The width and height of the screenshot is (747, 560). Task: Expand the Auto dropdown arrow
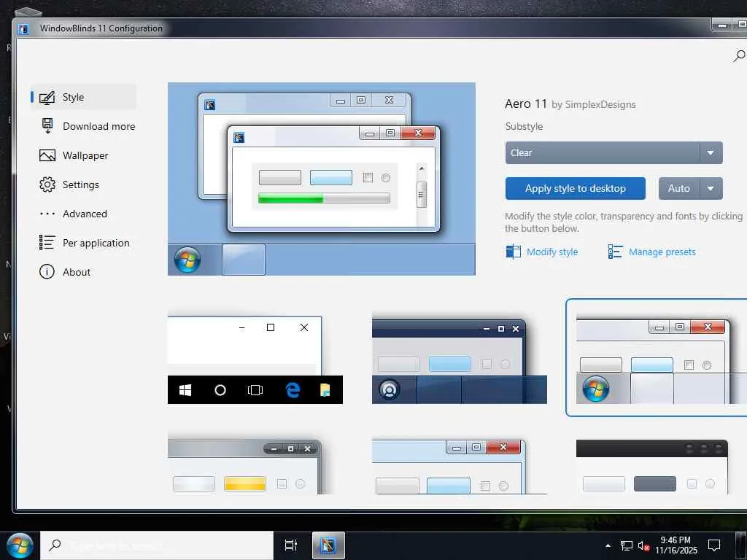(x=711, y=189)
